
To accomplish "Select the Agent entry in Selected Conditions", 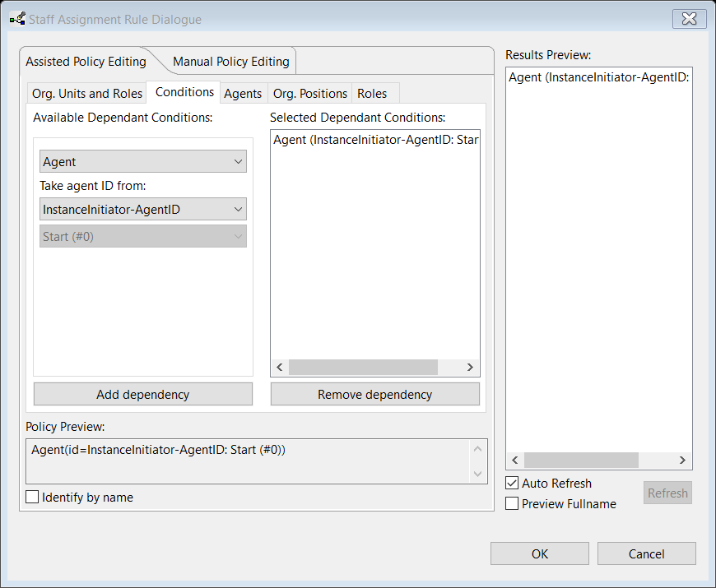I will point(375,140).
